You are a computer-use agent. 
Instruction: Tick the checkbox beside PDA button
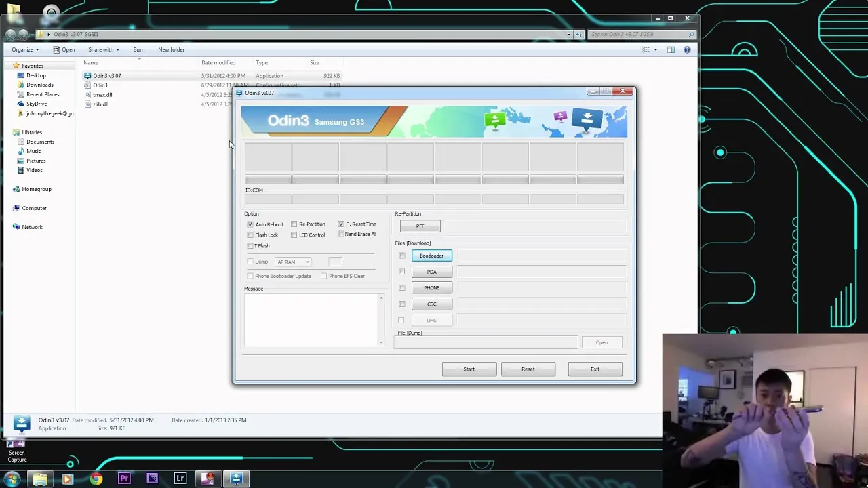coord(402,272)
